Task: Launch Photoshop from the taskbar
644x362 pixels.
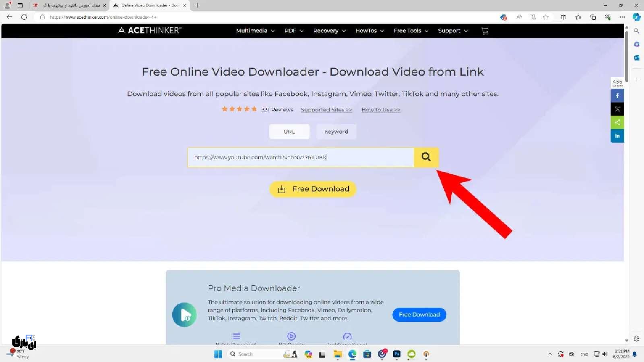Action: (x=396, y=354)
